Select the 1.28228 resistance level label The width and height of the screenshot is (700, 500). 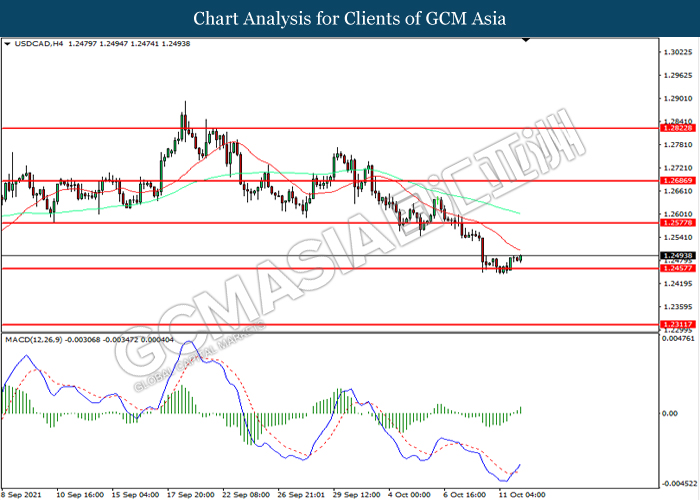coord(678,128)
